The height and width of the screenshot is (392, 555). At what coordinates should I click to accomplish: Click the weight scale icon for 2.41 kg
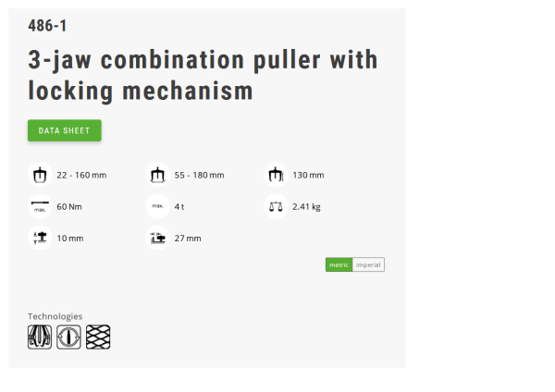click(276, 206)
